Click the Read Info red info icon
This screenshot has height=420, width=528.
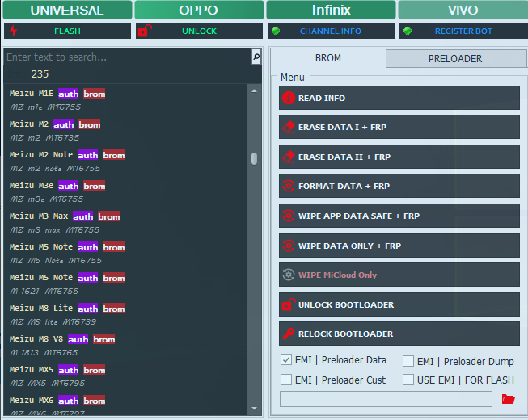click(289, 98)
